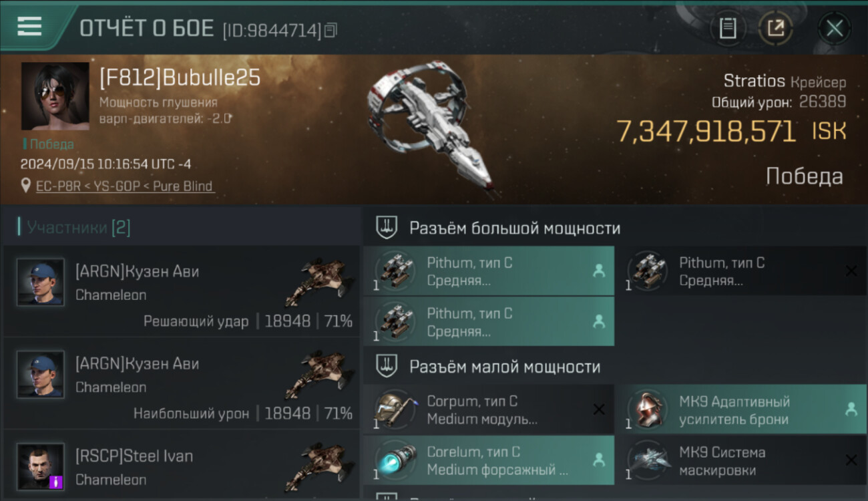Open first Кузен Ави portrait
This screenshot has width=868, height=501.
point(41,282)
